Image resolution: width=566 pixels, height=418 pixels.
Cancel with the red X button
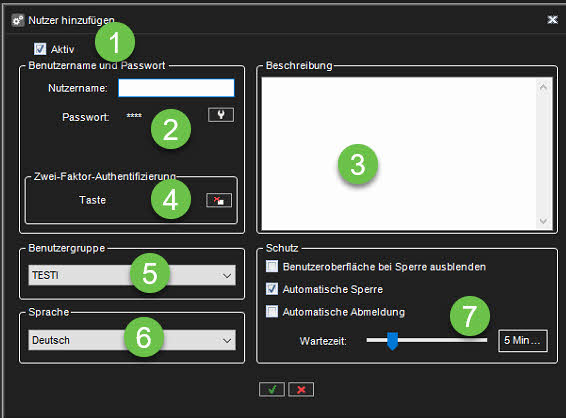click(301, 389)
